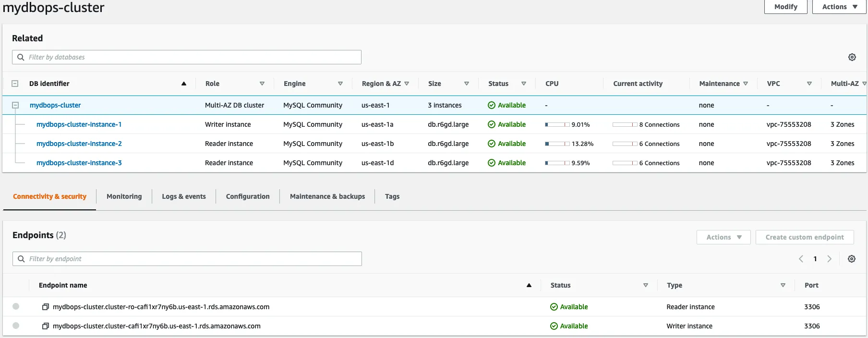Click 8 Connections activity bar
This screenshot has width=868, height=338.
[x=625, y=124]
